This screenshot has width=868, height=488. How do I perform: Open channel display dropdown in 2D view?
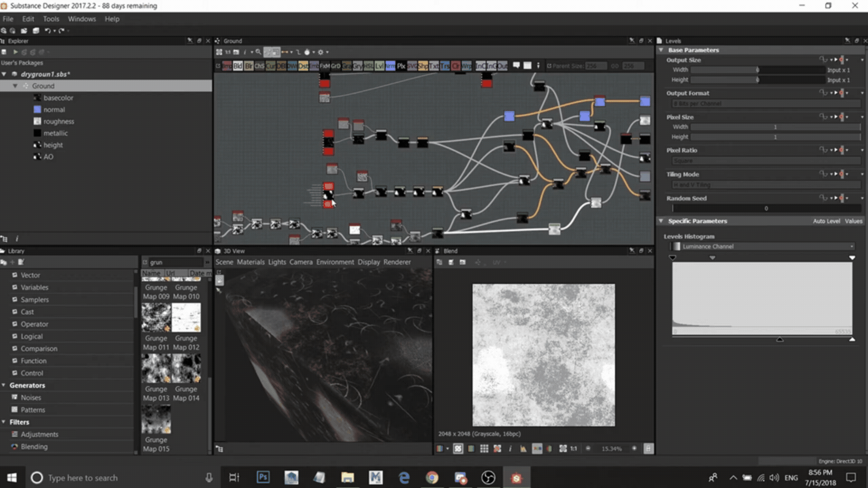448,449
